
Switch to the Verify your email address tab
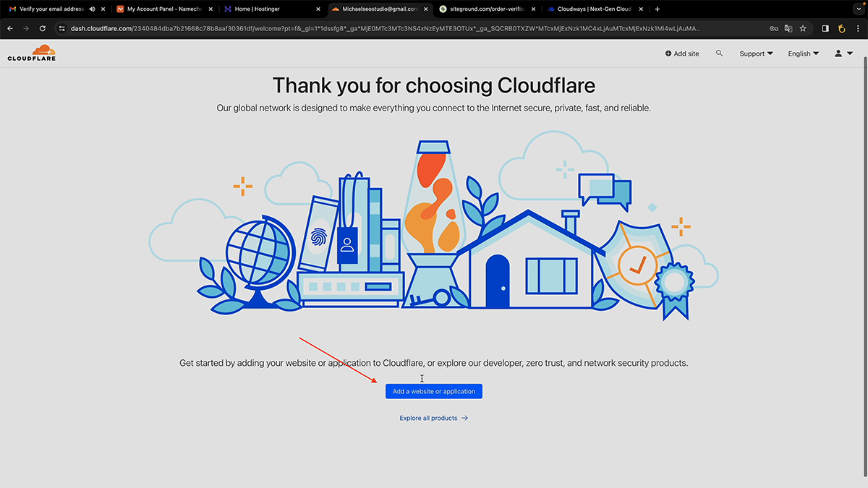click(x=58, y=9)
